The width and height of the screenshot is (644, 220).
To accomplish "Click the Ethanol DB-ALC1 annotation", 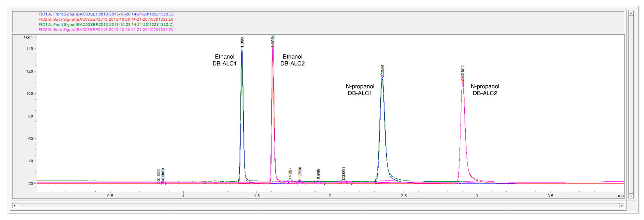I will click(x=225, y=60).
